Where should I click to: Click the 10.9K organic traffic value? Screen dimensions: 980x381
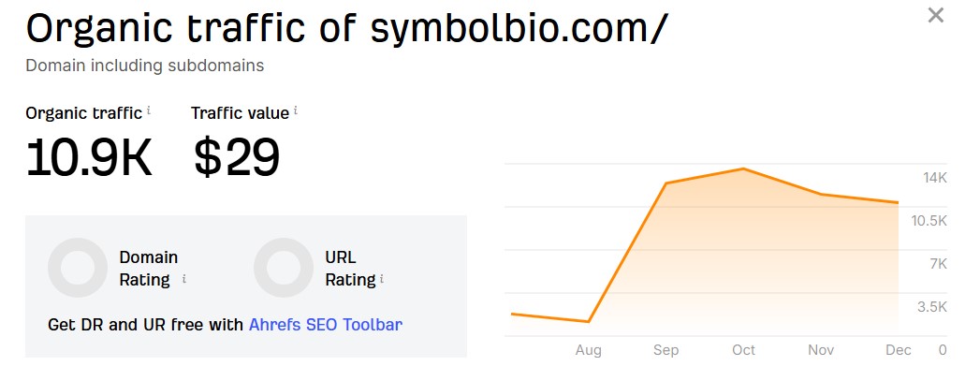tap(88, 156)
